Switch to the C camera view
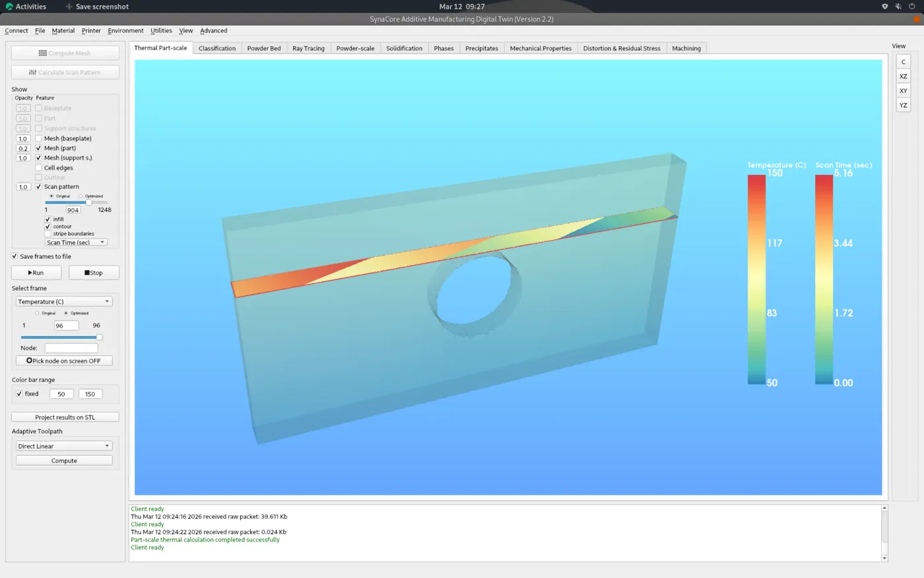 pos(903,61)
